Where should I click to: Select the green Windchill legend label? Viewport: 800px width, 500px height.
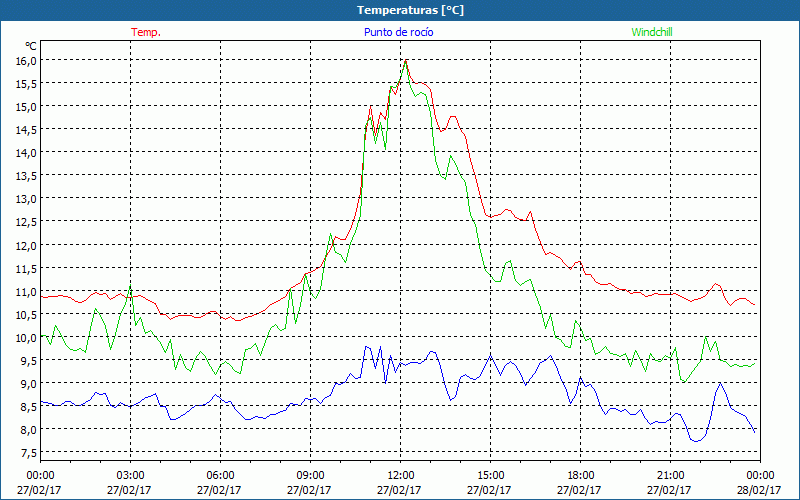pyautogui.click(x=652, y=32)
